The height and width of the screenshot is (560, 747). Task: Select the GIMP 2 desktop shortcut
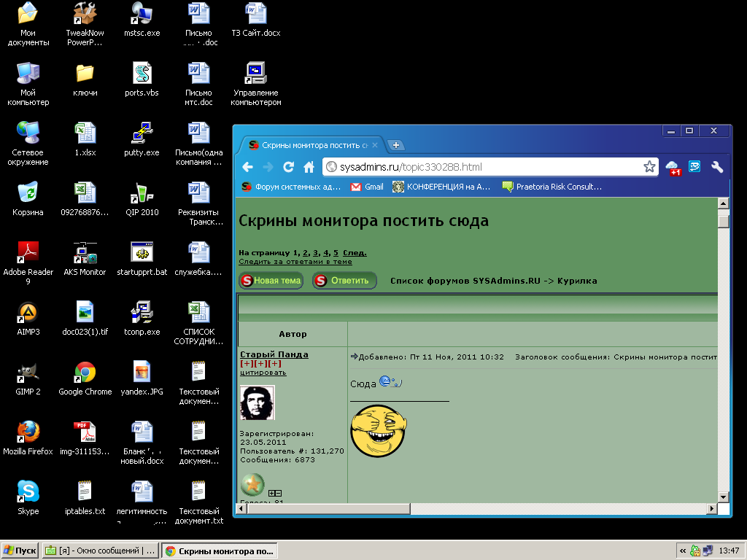point(28,378)
